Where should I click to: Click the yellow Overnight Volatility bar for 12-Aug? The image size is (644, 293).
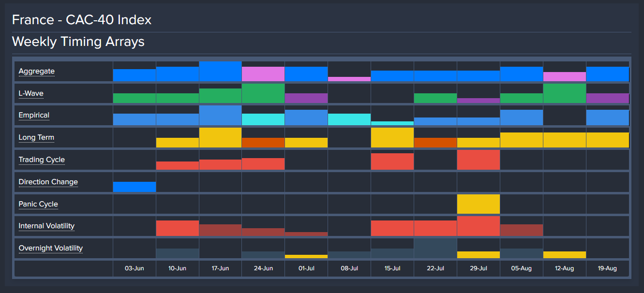coord(564,255)
